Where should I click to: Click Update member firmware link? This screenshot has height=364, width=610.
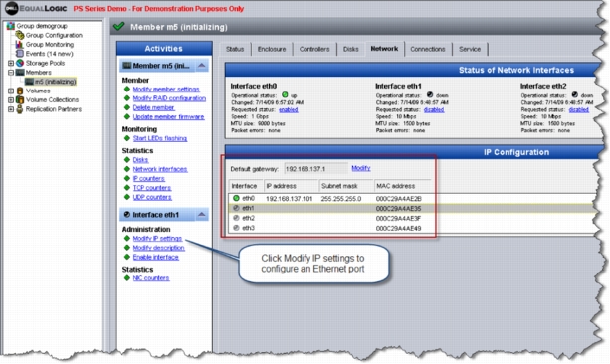168,117
